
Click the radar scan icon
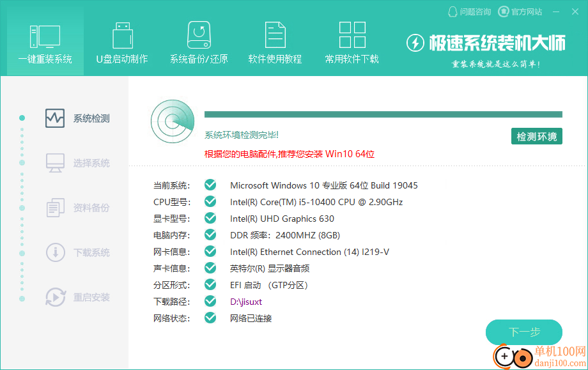[x=173, y=121]
